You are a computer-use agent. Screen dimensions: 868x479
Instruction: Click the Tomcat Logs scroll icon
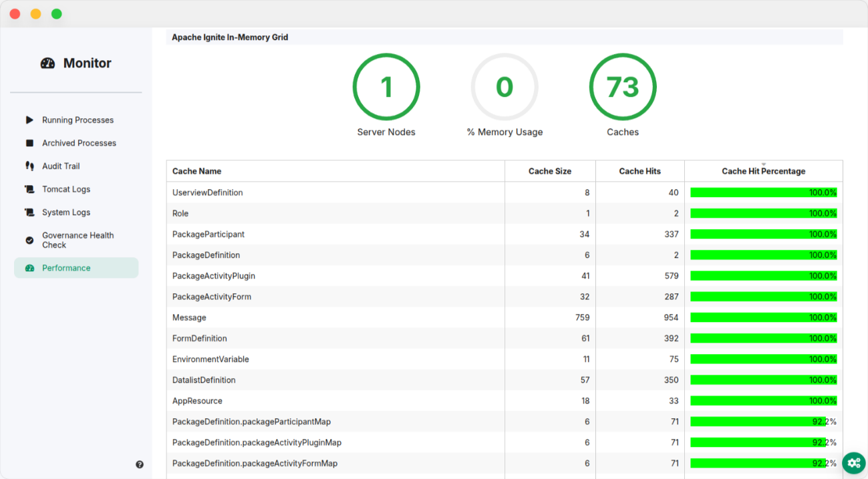[x=29, y=190]
